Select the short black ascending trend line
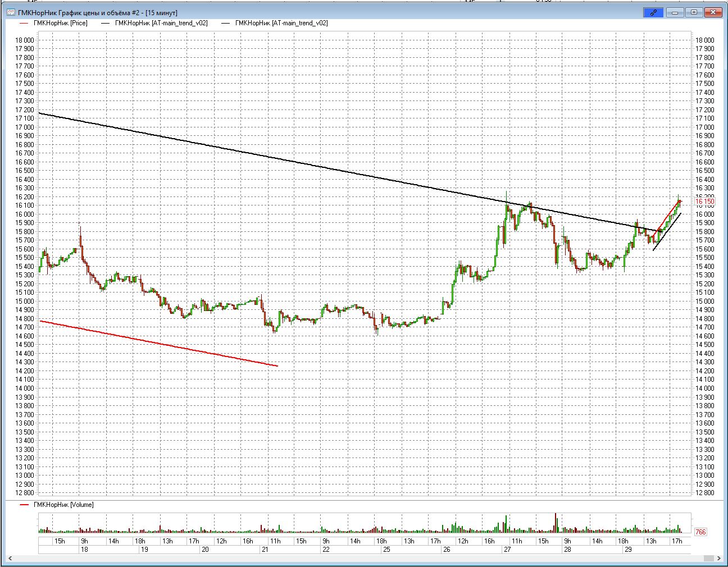Screen dimensions: 728x567 coord(667,231)
